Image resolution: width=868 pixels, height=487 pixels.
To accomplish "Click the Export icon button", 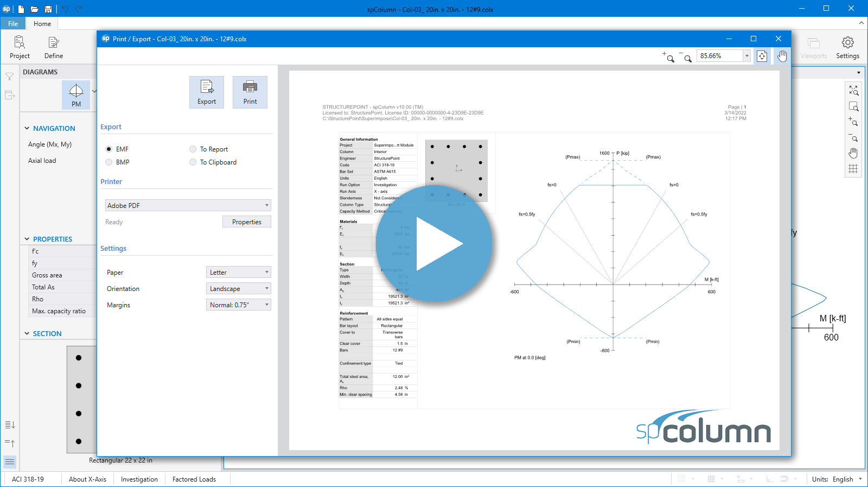I will pos(206,92).
